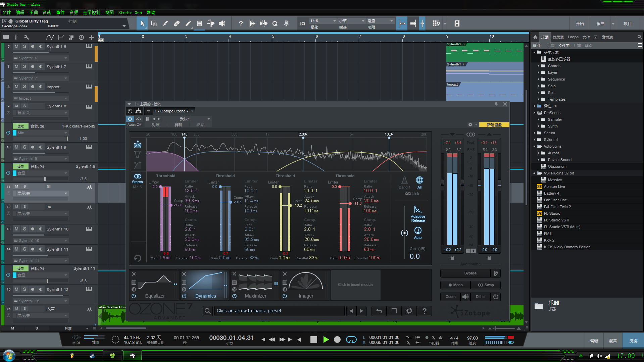Click Ozone undo history arrow icon
This screenshot has width=644, height=362.
click(x=379, y=311)
